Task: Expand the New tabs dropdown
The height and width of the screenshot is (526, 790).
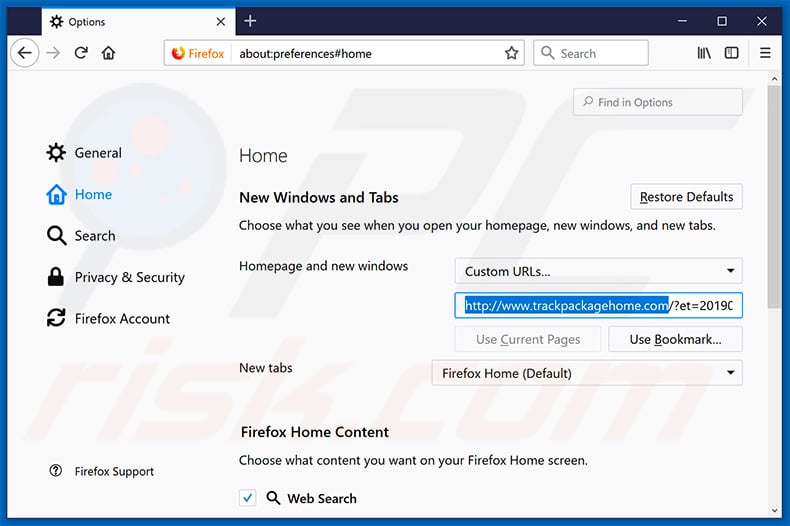Action: pyautogui.click(x=586, y=373)
